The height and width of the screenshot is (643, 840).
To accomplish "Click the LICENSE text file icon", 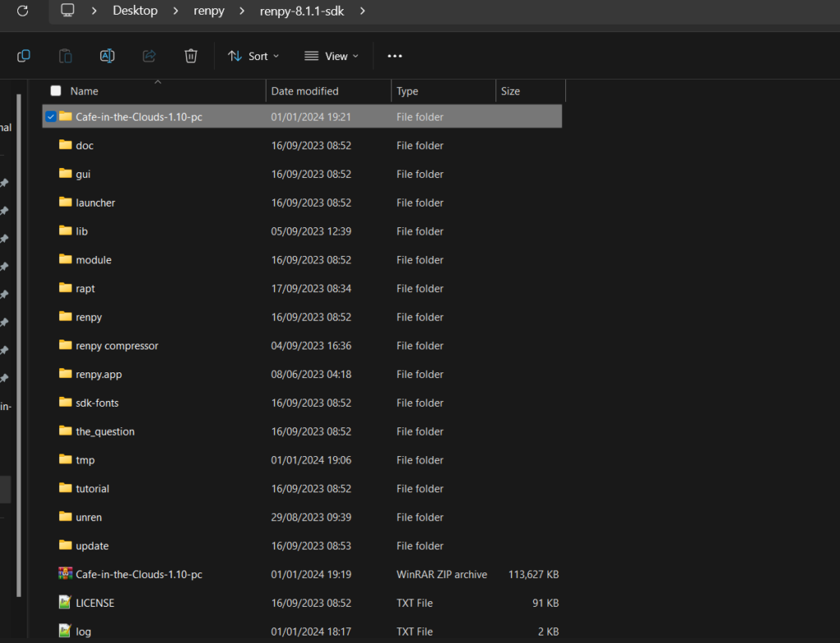I will click(x=65, y=602).
